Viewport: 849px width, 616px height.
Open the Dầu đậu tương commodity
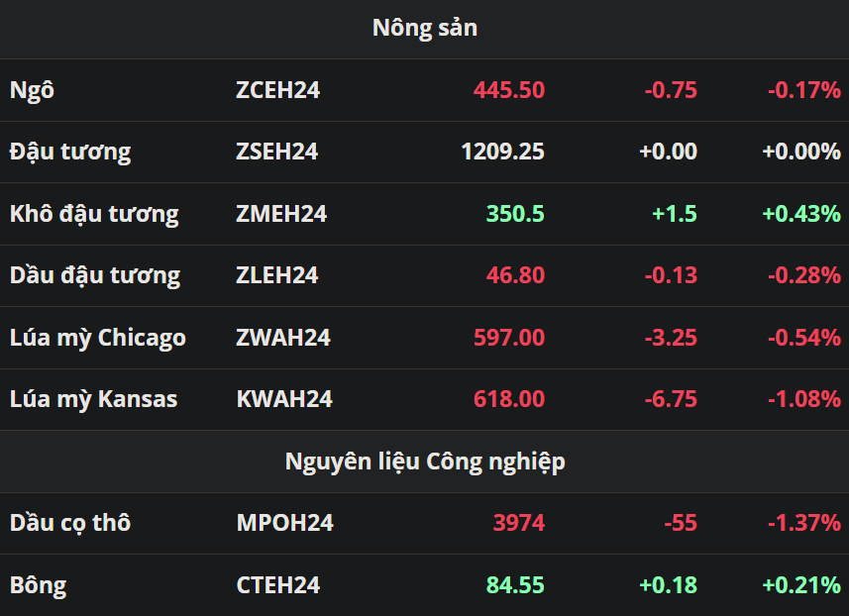point(95,275)
